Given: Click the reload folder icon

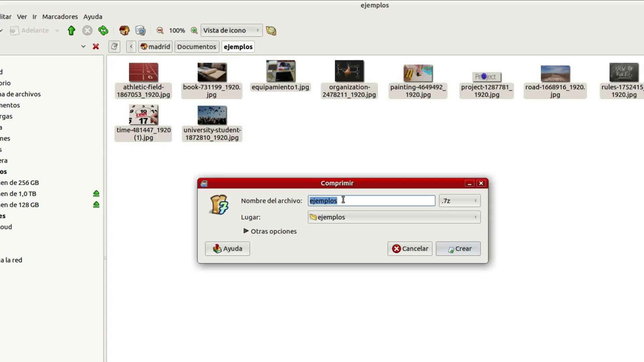Looking at the screenshot, I should [103, 31].
